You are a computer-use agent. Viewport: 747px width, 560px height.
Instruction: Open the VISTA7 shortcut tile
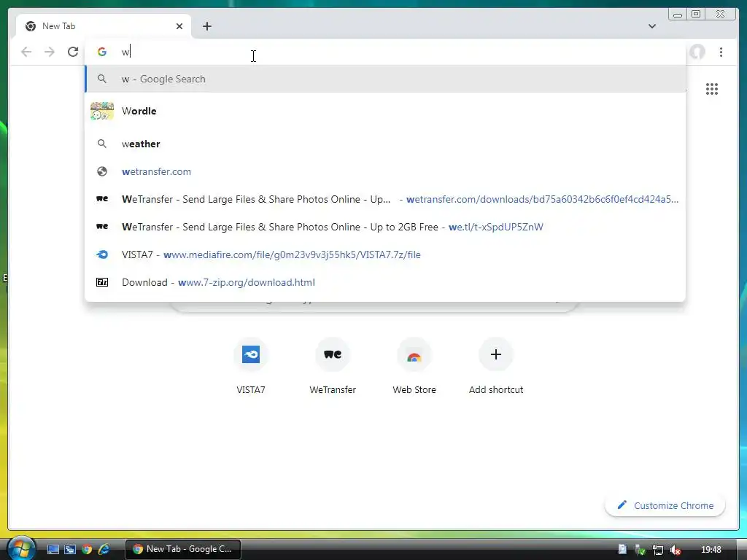(251, 366)
